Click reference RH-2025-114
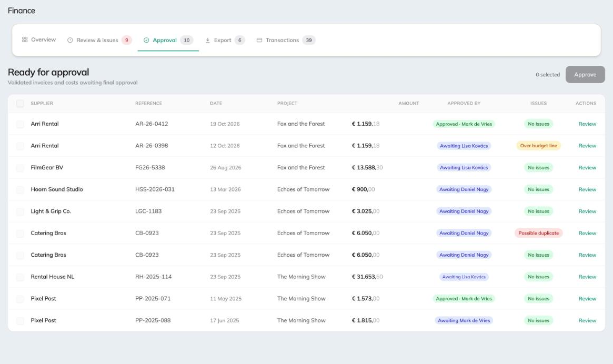This screenshot has width=613, height=364. point(153,277)
